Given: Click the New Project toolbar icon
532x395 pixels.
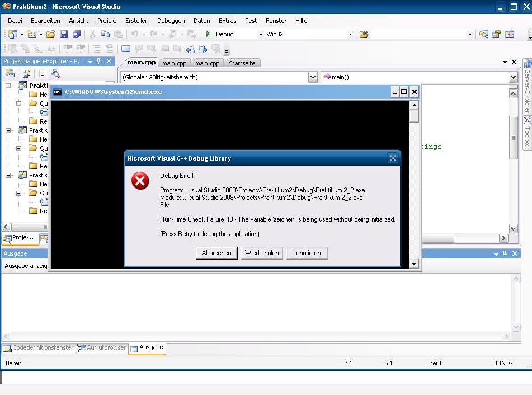Looking at the screenshot, I should tap(13, 34).
